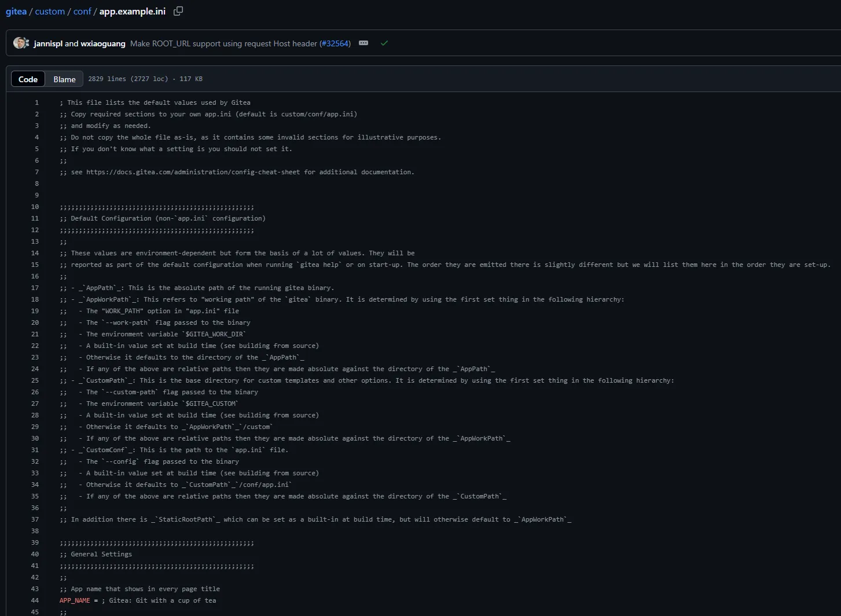The height and width of the screenshot is (616, 841).
Task: Go to the gitea repository root breadcrumb
Action: [16, 12]
